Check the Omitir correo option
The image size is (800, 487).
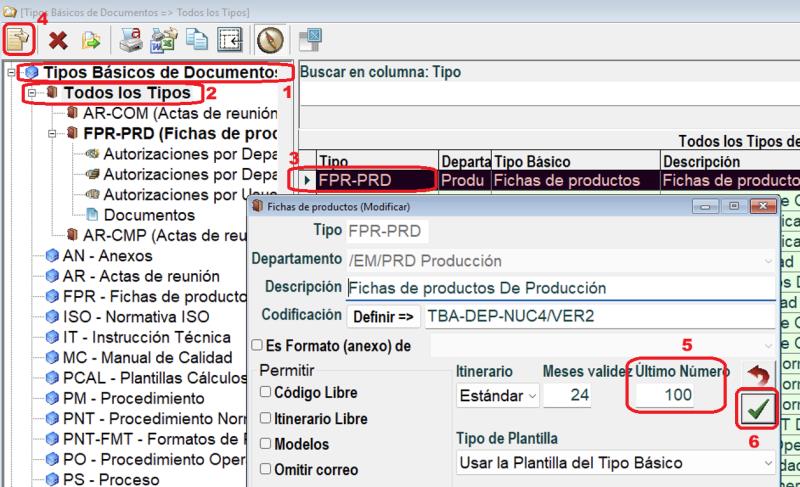coord(266,469)
